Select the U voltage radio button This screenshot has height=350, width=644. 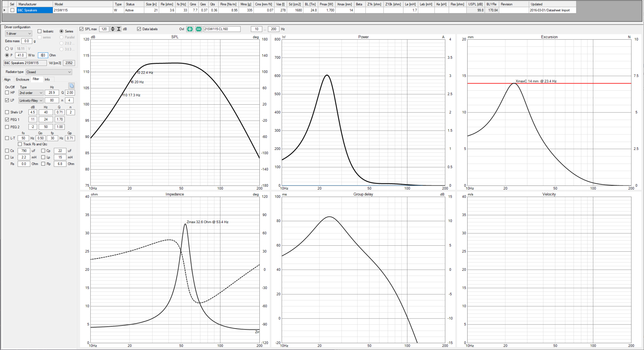[7, 49]
